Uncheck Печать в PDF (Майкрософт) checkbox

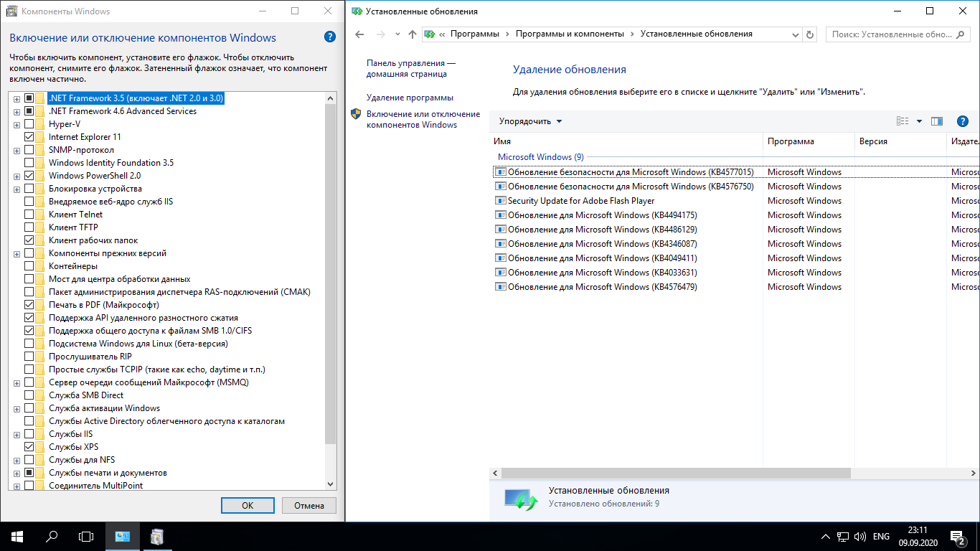[29, 305]
